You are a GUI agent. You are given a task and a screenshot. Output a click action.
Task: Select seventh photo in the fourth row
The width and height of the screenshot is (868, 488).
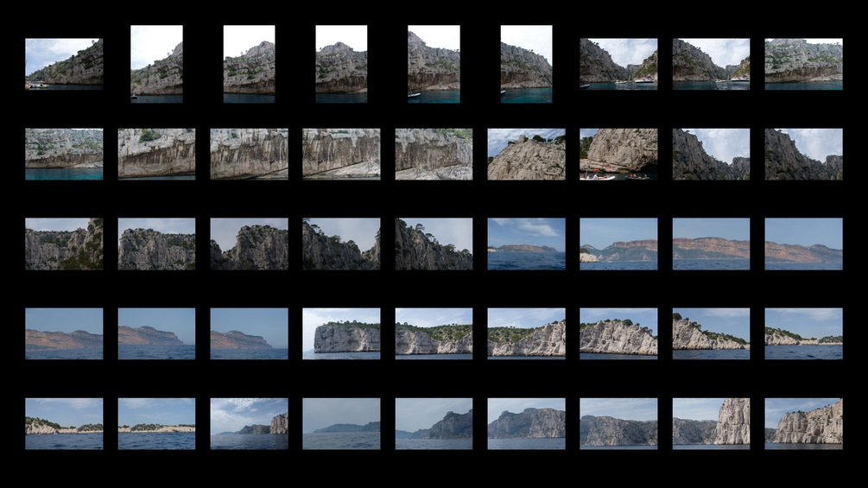[x=619, y=334]
